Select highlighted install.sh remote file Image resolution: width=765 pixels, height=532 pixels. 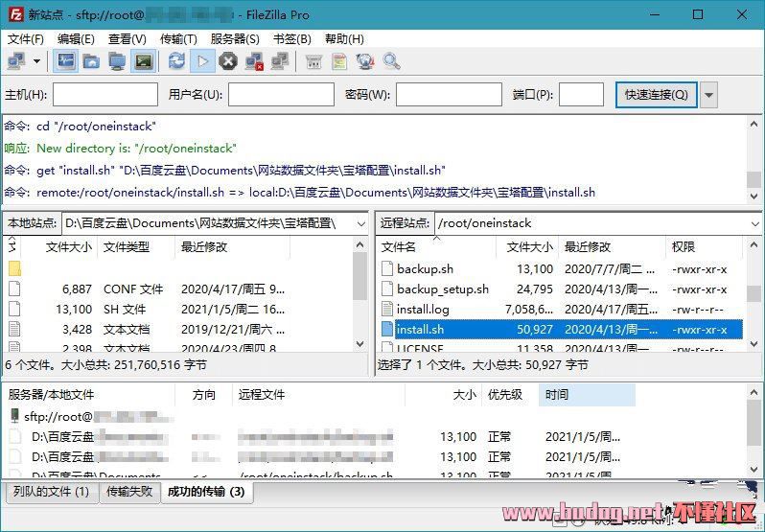(x=561, y=330)
